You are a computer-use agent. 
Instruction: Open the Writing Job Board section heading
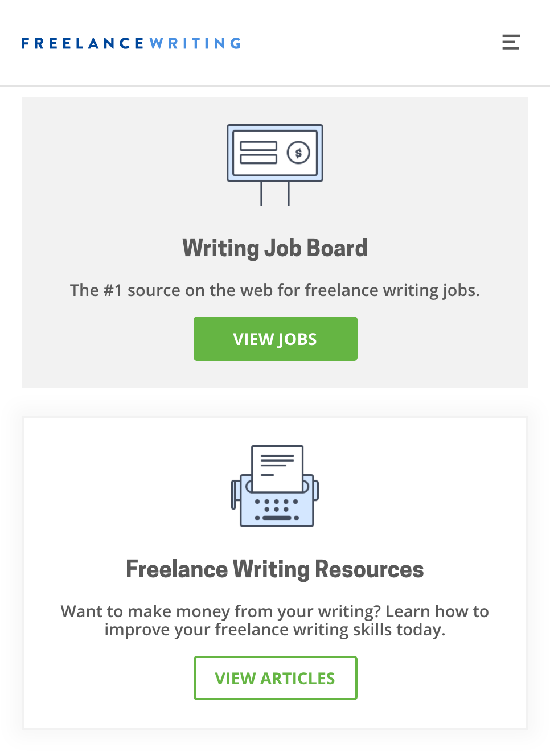[275, 248]
